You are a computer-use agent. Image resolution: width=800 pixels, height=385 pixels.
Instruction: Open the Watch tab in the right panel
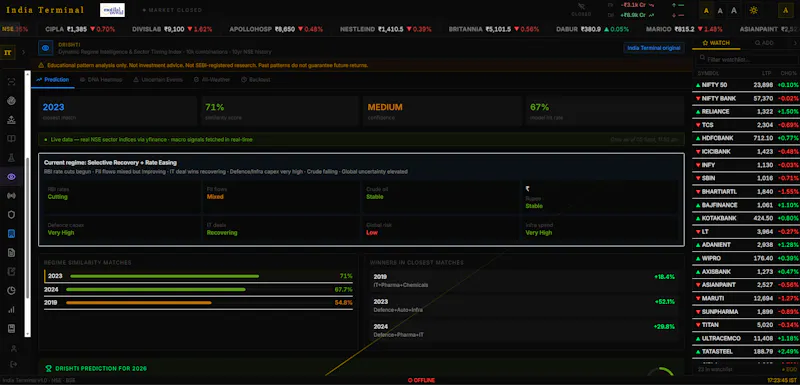click(x=716, y=43)
